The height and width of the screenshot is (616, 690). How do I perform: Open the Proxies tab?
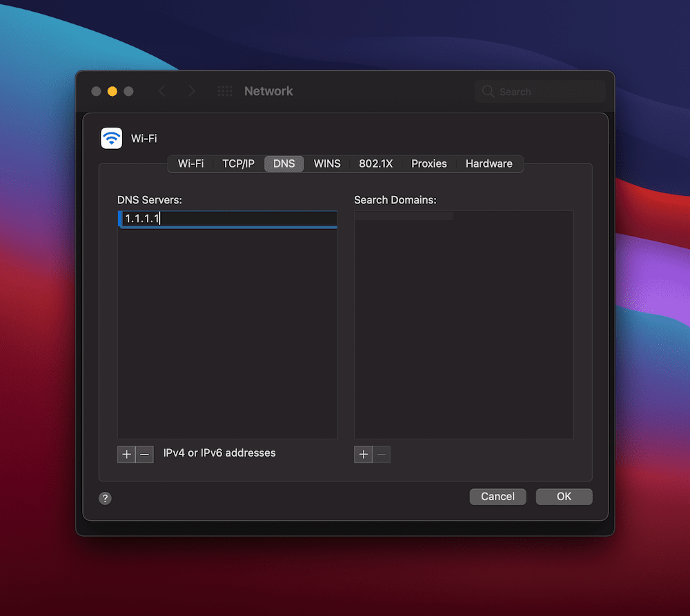[428, 163]
